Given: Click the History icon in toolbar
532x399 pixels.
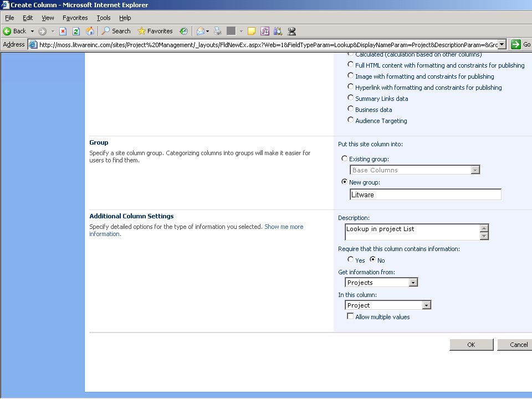Looking at the screenshot, I should coord(183,31).
